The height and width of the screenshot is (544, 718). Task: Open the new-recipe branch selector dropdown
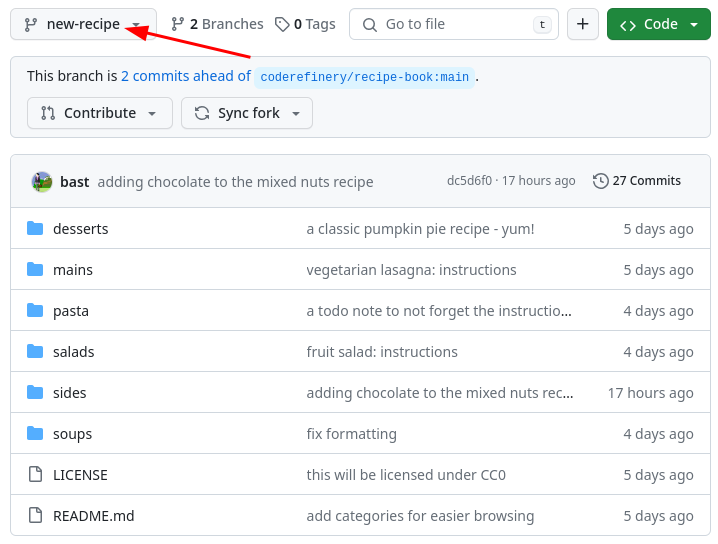(x=83, y=24)
